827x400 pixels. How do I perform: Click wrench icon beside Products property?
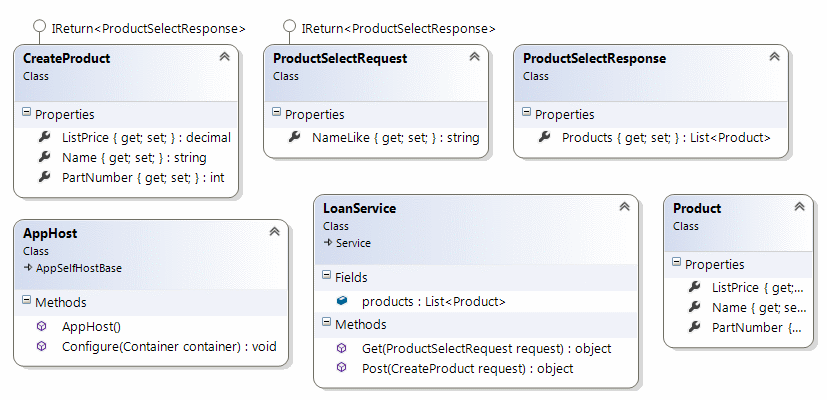(544, 138)
